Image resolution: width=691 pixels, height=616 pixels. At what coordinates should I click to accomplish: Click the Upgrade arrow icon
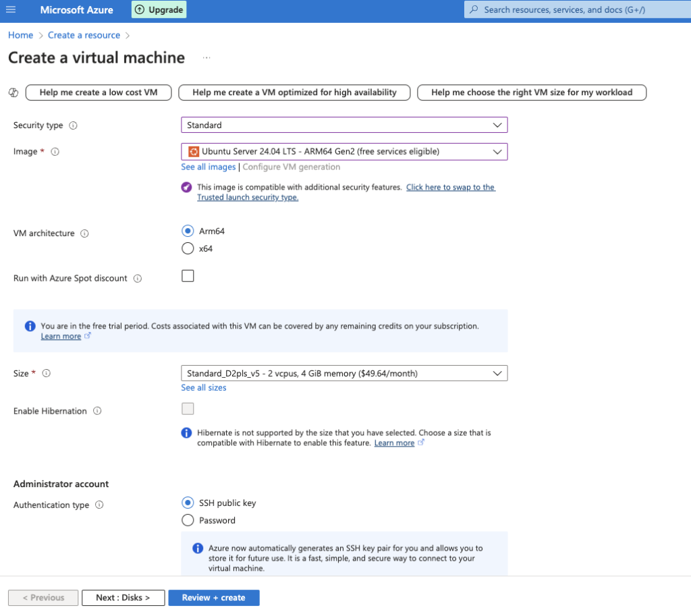click(x=140, y=9)
